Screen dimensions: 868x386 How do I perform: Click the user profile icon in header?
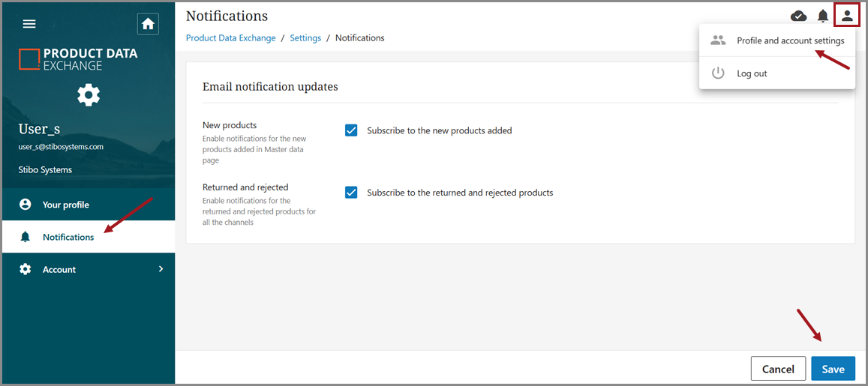847,16
